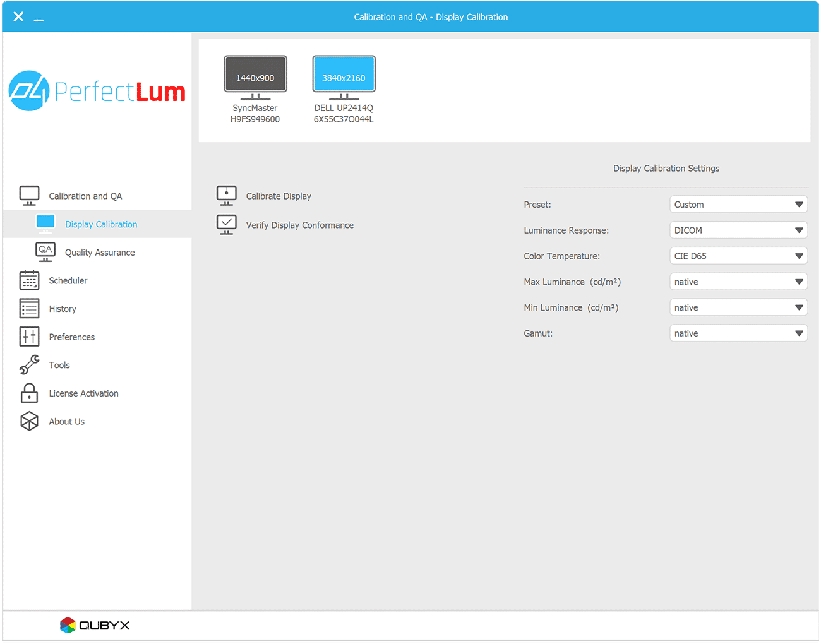Click the blue Display Calibration monitor icon
The width and height of the screenshot is (821, 644).
click(45, 224)
